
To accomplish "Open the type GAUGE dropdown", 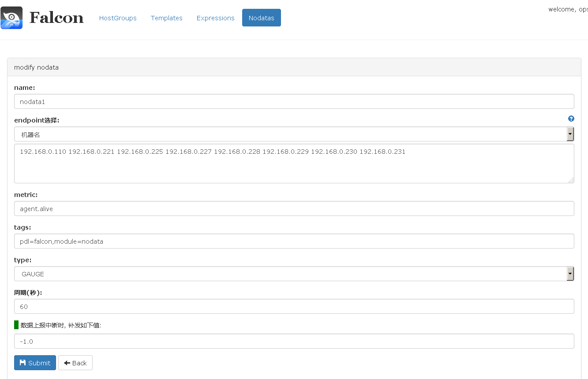I will (x=294, y=274).
